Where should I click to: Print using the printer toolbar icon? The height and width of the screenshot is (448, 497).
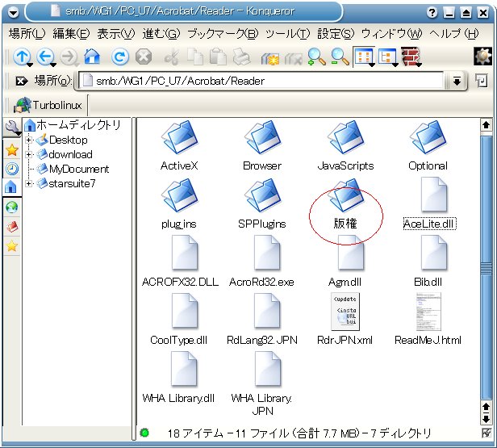[241, 57]
